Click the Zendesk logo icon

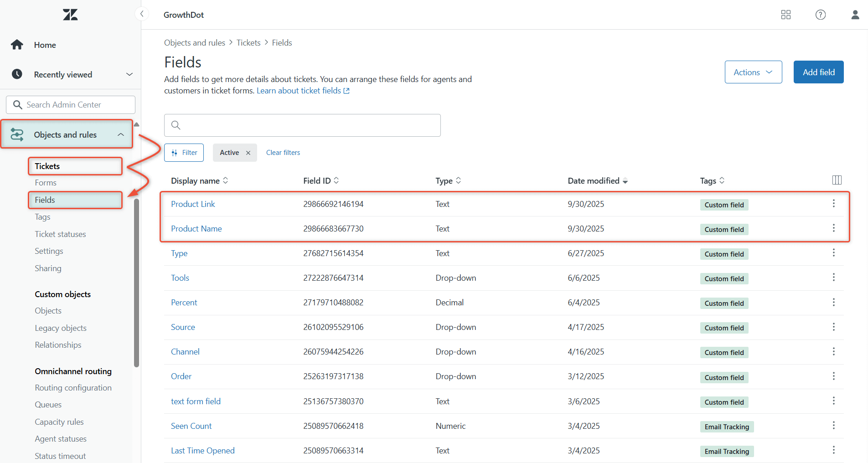tap(70, 15)
